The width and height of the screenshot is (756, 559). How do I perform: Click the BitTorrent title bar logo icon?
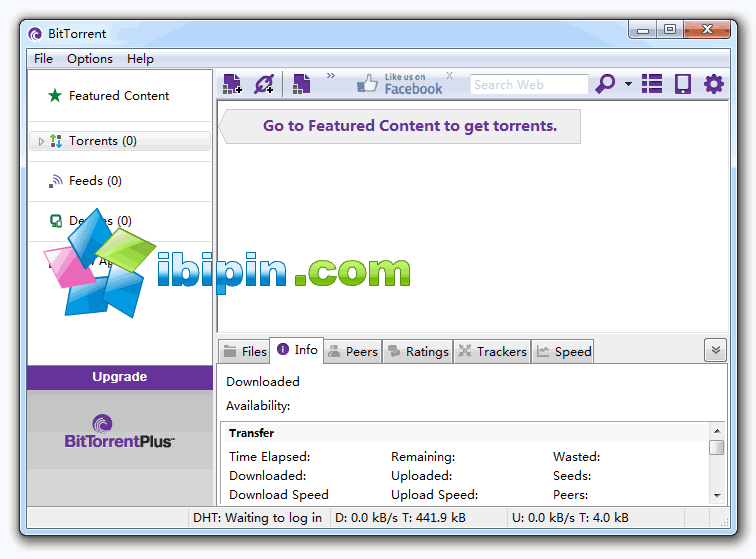[x=35, y=34]
